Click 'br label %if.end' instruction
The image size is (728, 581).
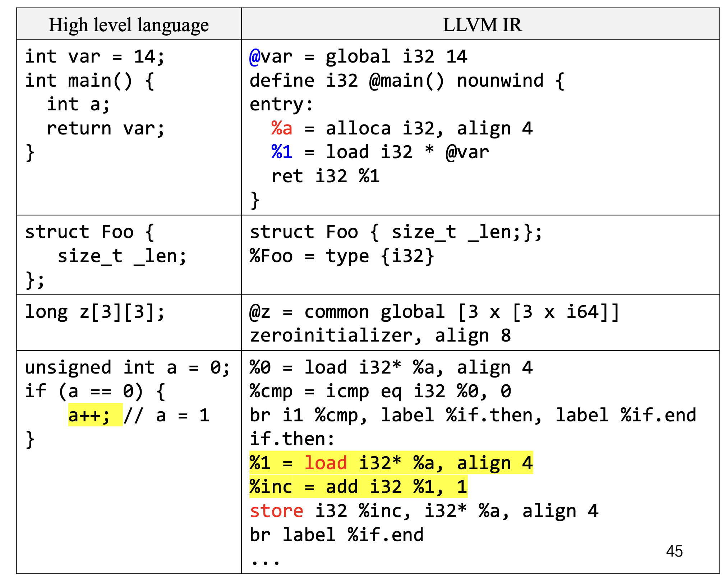(336, 535)
